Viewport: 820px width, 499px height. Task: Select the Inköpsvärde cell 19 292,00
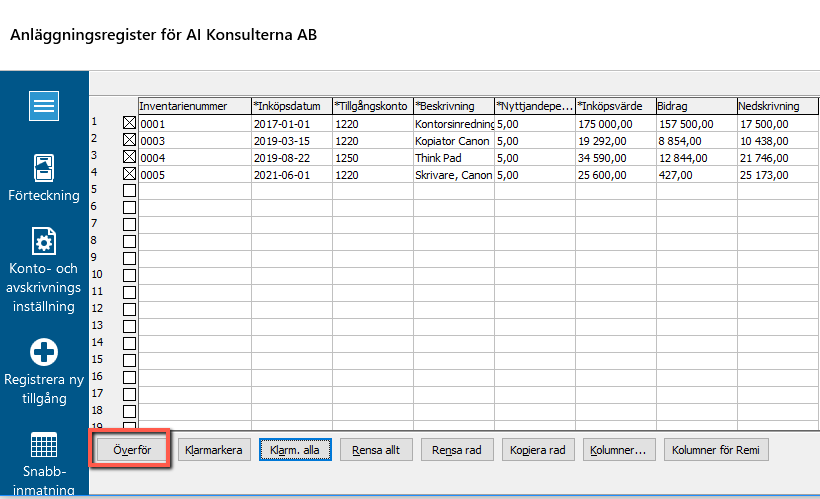[616, 141]
